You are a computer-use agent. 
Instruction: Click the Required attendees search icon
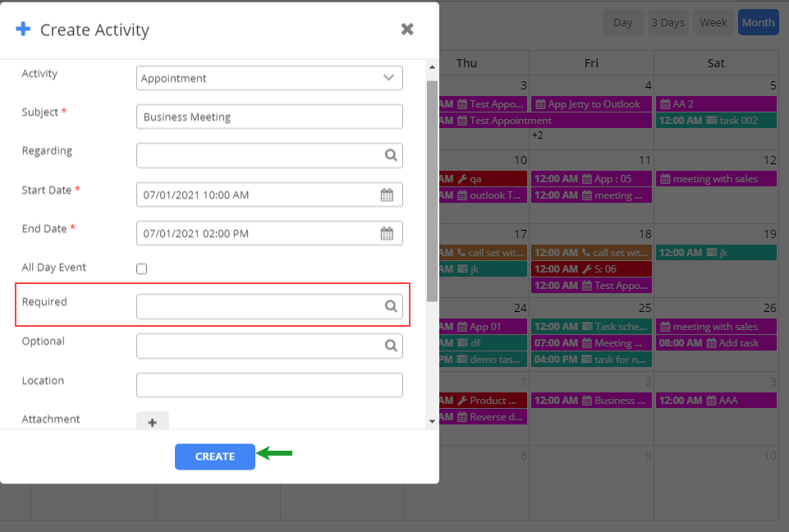click(x=391, y=306)
